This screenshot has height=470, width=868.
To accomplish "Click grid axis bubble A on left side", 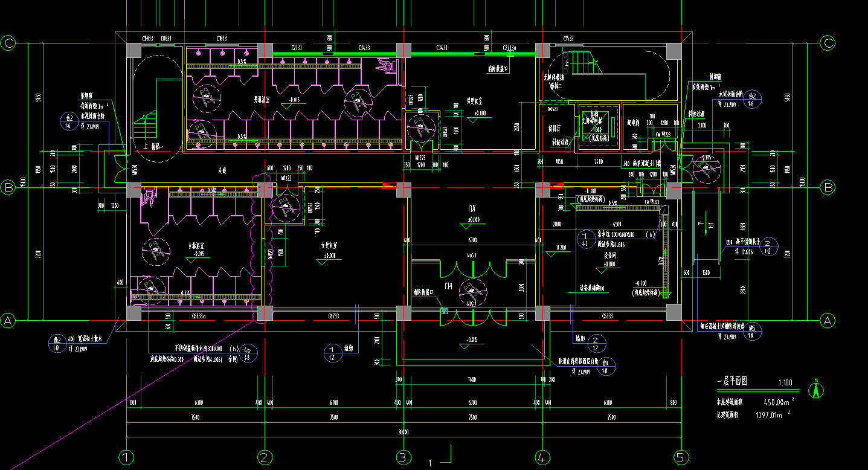I will (x=8, y=320).
